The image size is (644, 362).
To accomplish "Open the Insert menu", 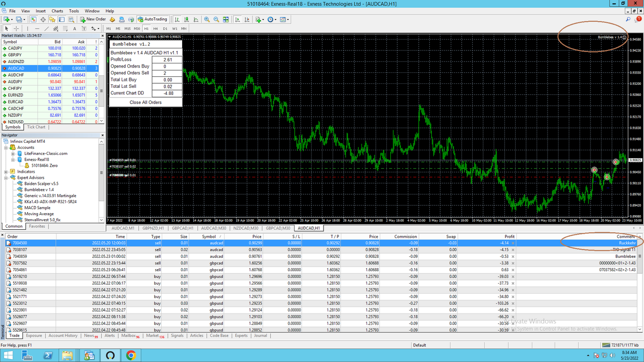I will click(x=40, y=10).
